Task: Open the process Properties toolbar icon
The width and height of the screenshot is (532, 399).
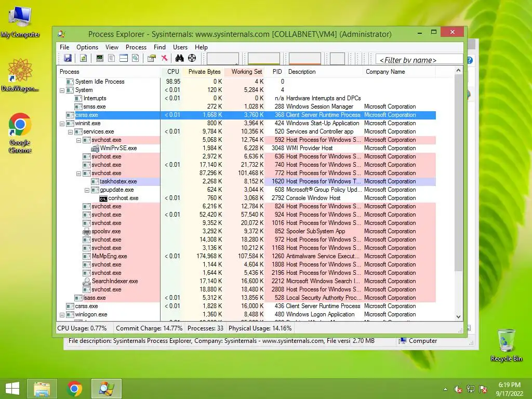Action: [152, 58]
